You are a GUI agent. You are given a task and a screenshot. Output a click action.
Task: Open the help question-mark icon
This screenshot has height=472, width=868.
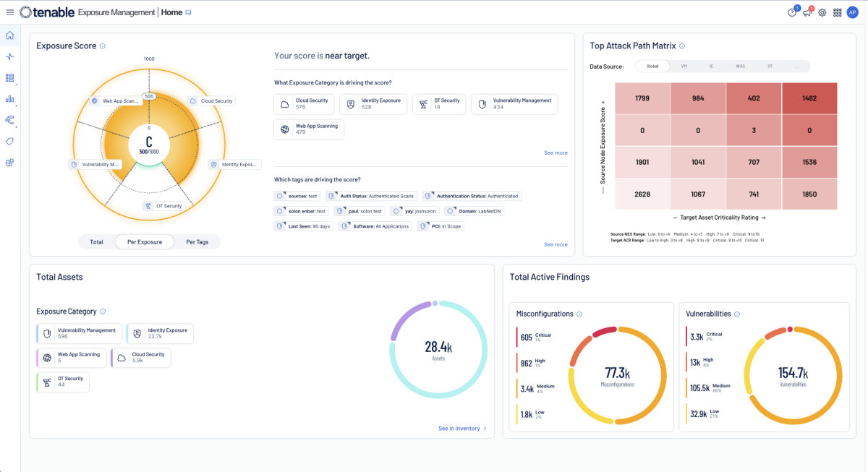point(791,12)
